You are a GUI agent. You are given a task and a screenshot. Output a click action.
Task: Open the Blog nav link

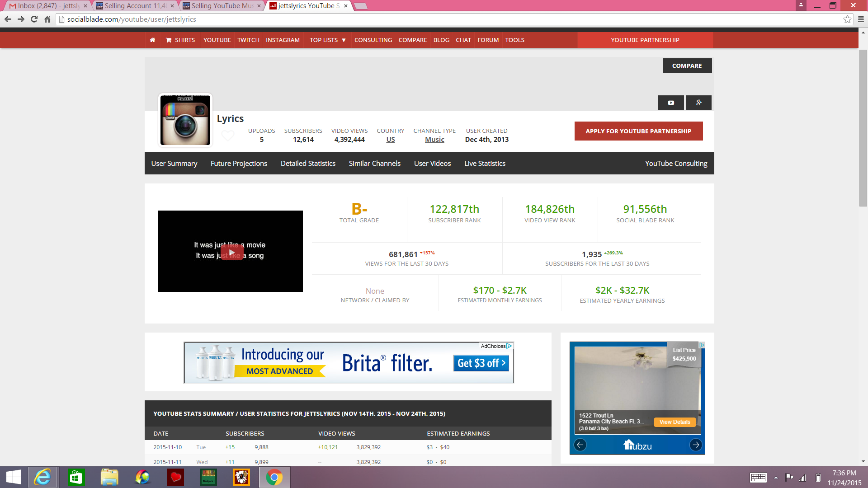[441, 40]
